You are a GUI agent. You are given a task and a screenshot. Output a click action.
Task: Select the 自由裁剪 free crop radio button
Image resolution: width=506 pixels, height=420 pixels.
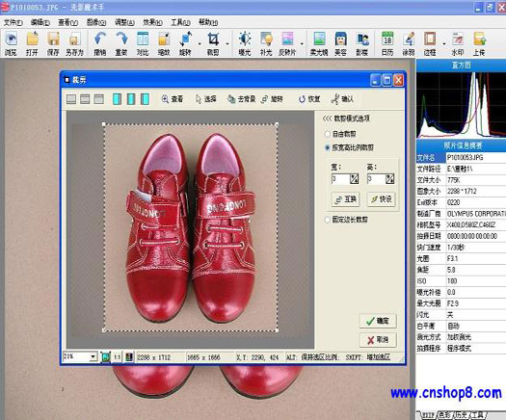[x=328, y=134]
